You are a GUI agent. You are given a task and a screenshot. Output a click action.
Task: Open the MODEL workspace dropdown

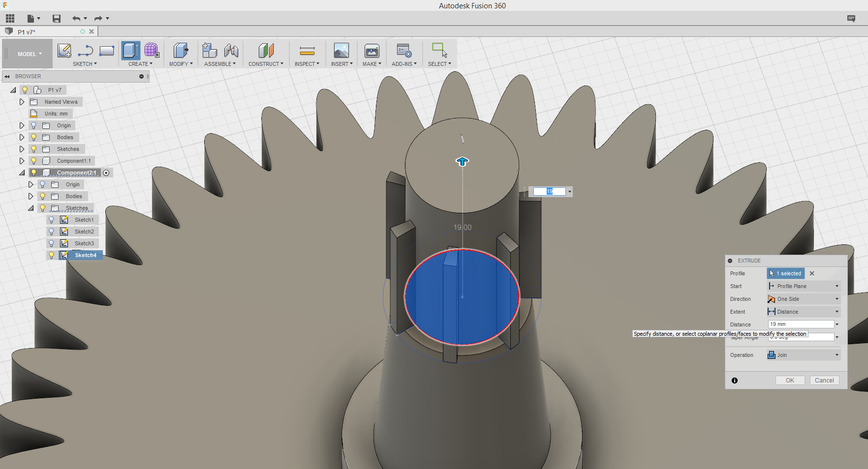30,54
